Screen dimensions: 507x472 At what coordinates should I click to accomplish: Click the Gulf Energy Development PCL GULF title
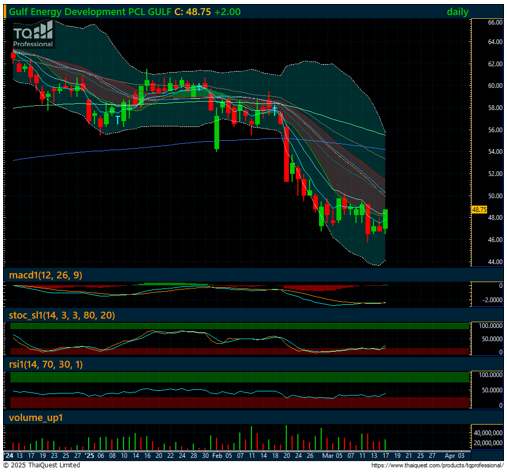(x=90, y=12)
